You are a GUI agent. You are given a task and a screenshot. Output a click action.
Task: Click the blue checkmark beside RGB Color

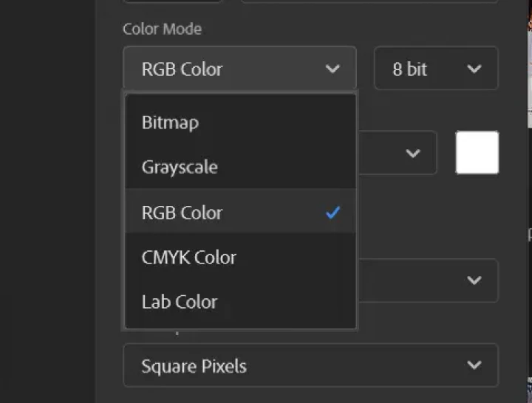(332, 213)
